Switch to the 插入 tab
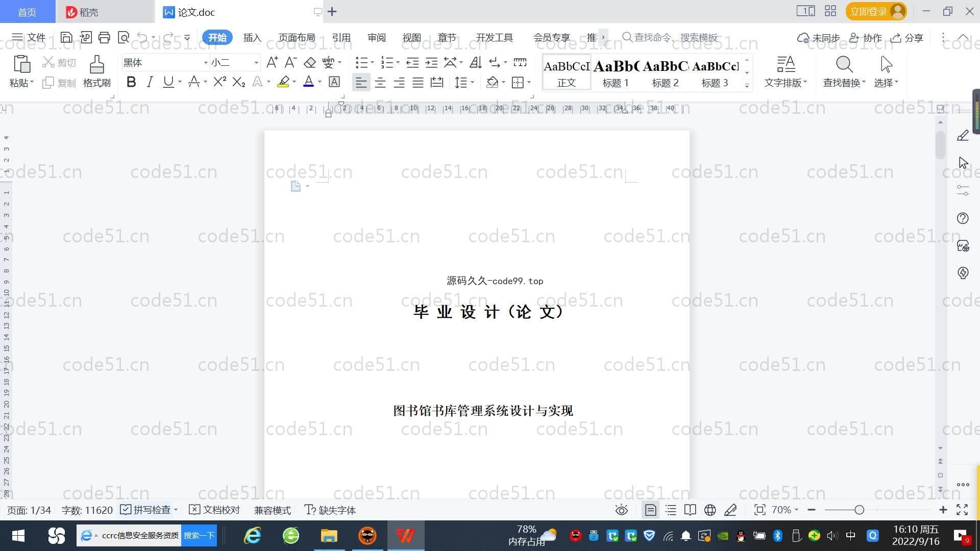Screen dimensions: 980x551 [252, 37]
